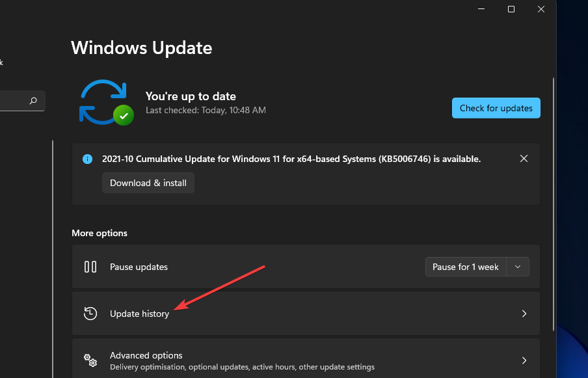
Task: Click the Pause updates icon
Action: (x=90, y=267)
